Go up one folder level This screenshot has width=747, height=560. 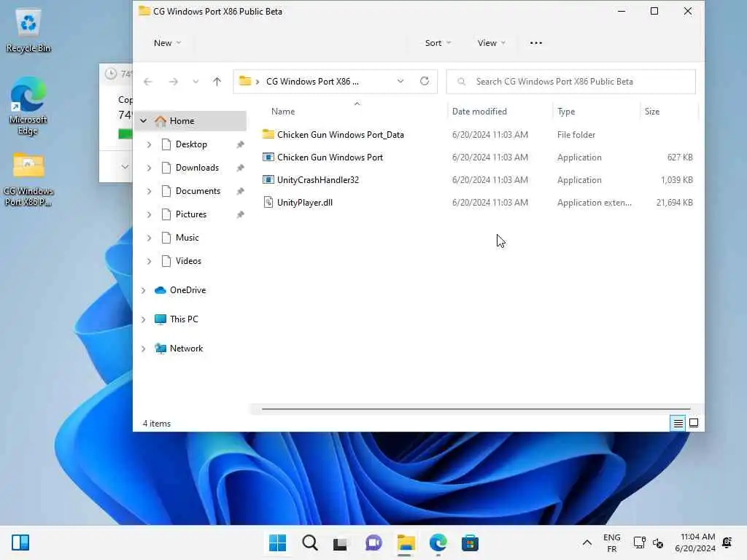(217, 82)
